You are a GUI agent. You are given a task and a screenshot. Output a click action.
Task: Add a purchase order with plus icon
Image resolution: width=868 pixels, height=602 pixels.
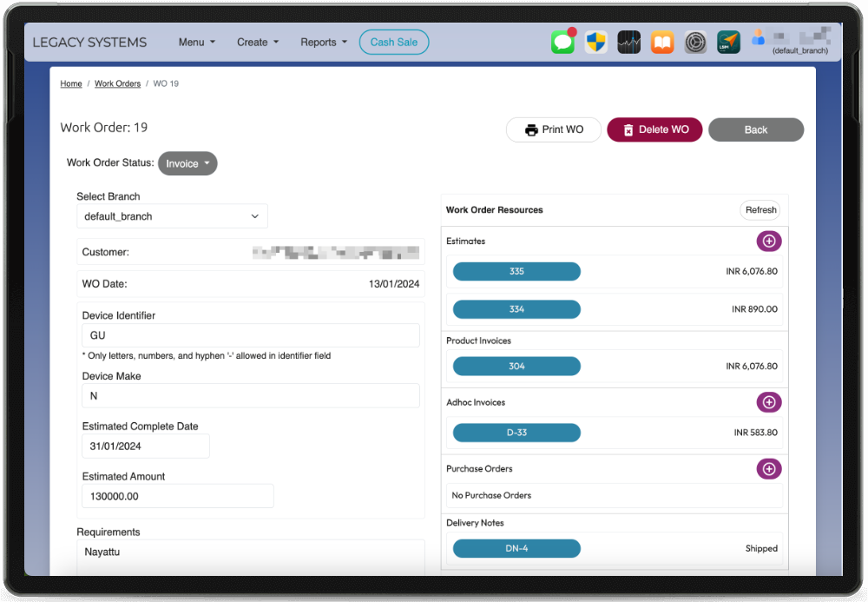(x=769, y=469)
